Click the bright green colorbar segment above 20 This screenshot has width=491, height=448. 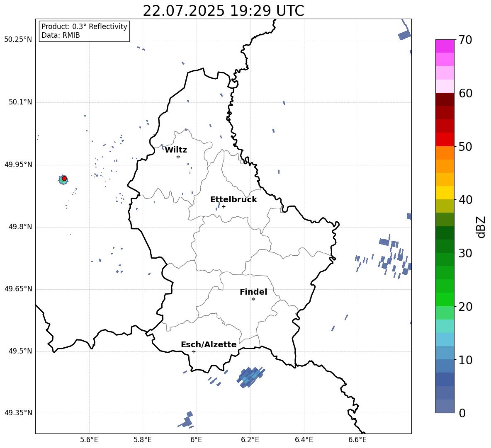point(445,299)
